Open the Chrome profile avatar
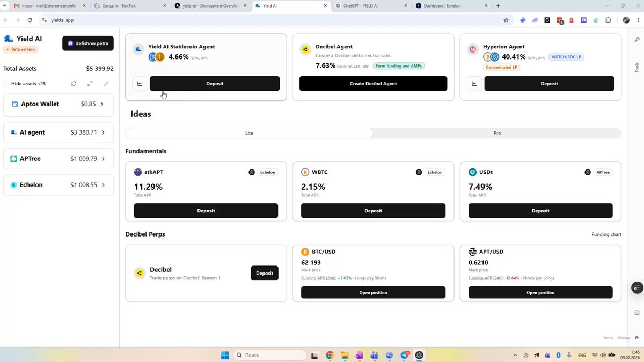The height and width of the screenshot is (362, 644). click(626, 20)
